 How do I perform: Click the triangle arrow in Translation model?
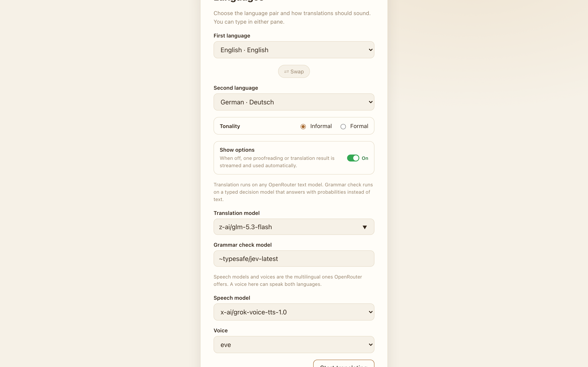[x=364, y=227]
